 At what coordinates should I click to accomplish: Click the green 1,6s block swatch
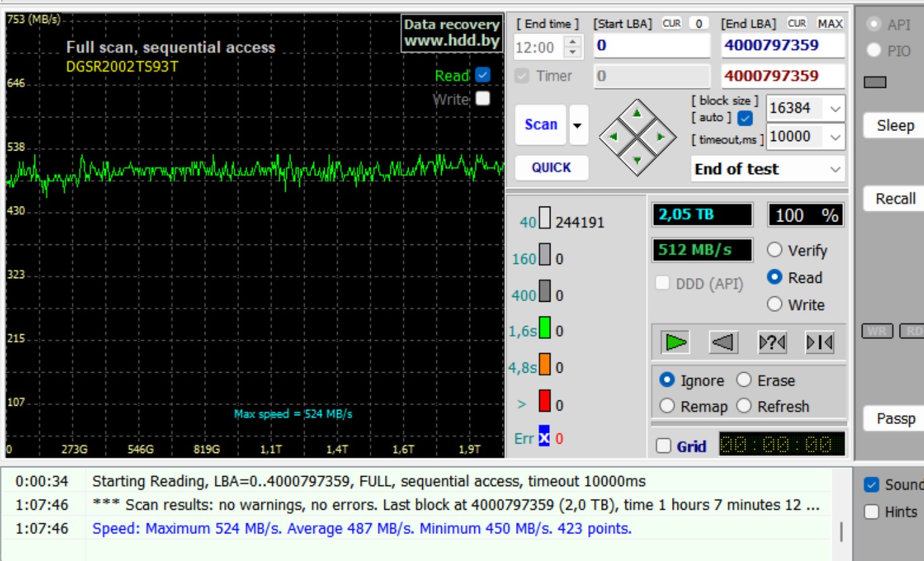click(x=544, y=327)
